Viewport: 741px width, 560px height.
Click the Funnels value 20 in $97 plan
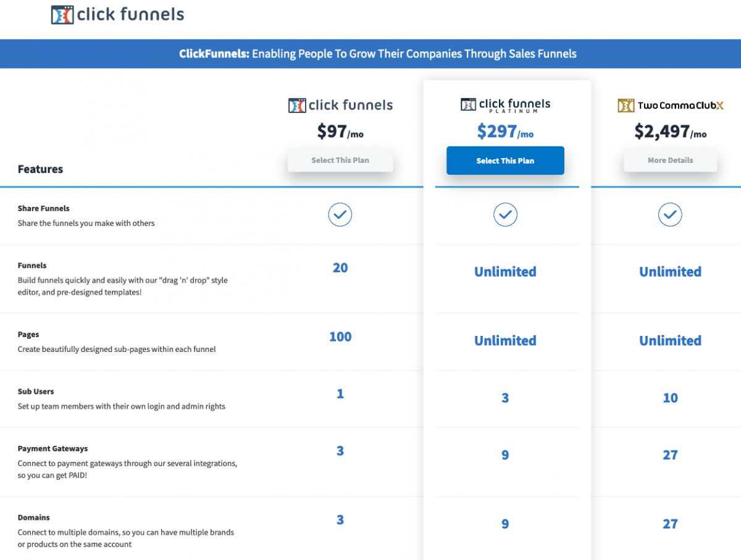click(340, 268)
